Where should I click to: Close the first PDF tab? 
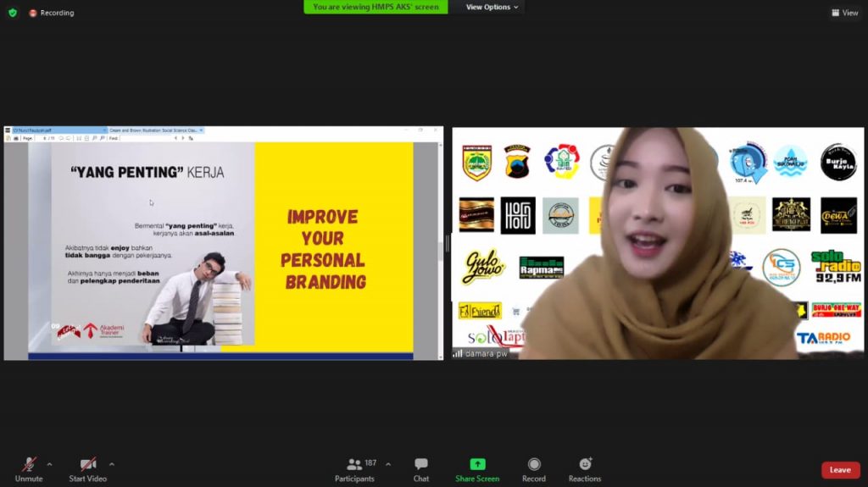104,130
